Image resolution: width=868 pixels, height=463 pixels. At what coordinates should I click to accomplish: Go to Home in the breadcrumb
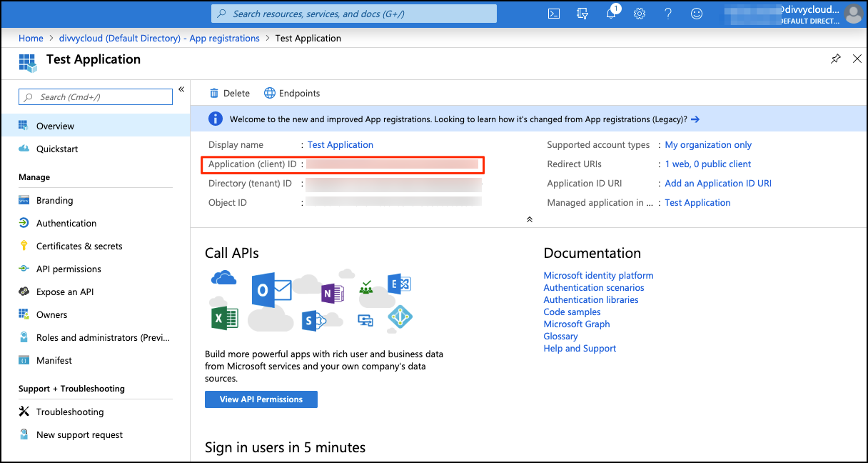[31, 38]
